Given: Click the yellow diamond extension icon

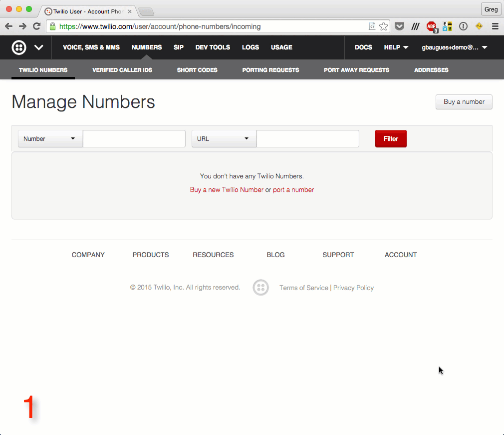Looking at the screenshot, I should (479, 26).
